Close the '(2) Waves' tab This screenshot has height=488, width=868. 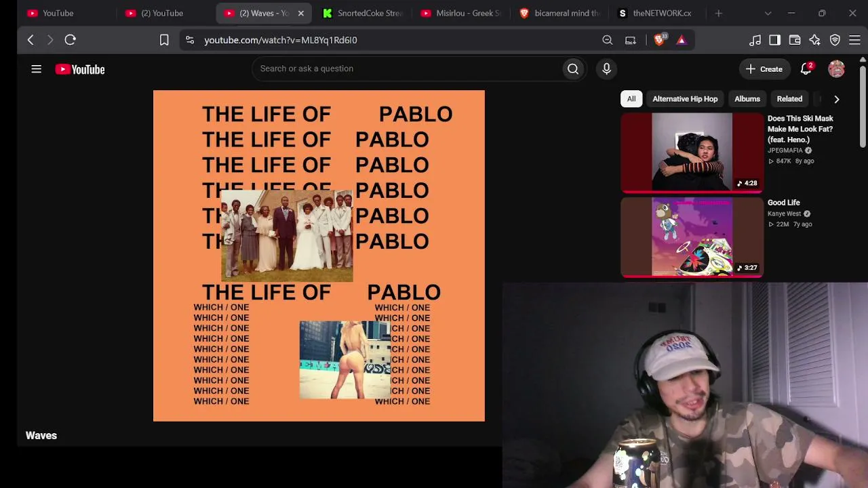[x=301, y=13]
